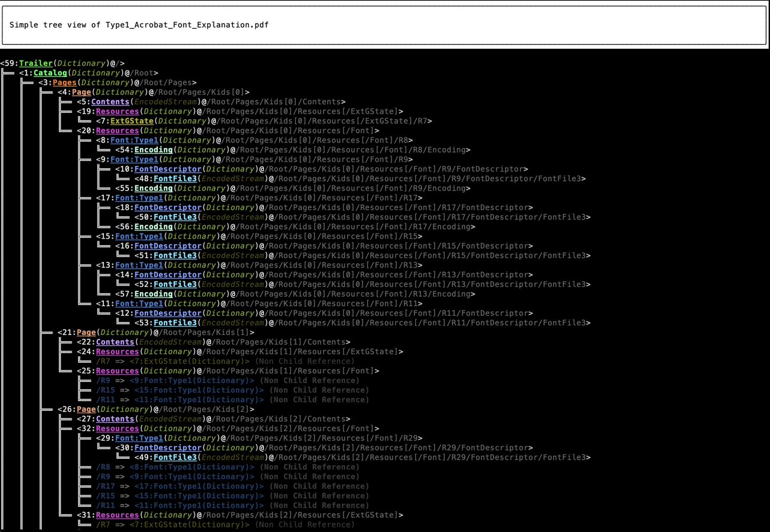Viewport: 770px width, 532px height.
Task: Open Font:Type1 link for object 29 (R29)
Action: coord(139,439)
